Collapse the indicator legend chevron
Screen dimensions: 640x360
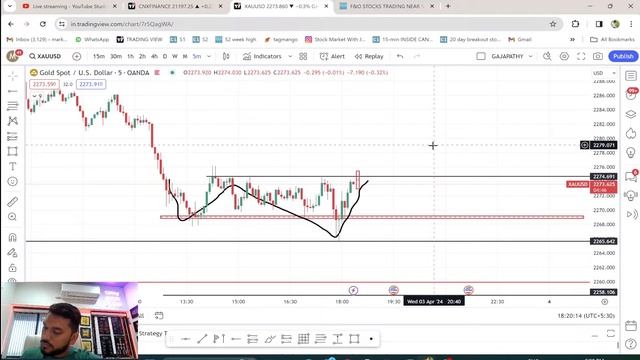(35, 96)
